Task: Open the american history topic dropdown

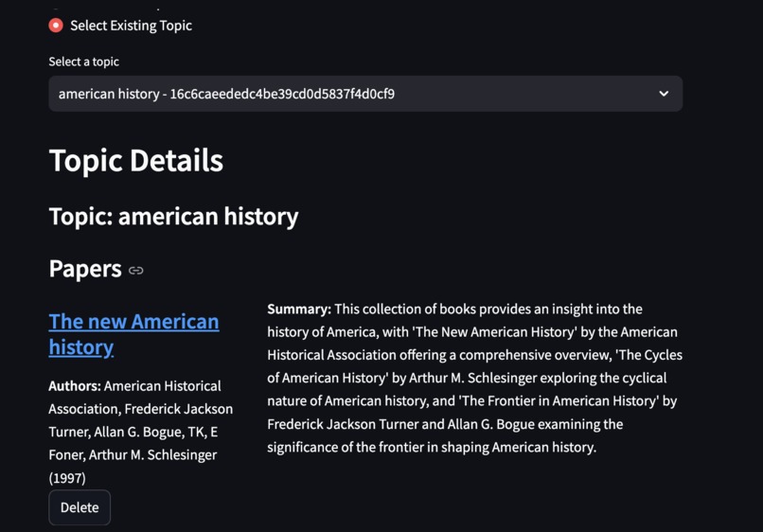Action: pos(365,94)
